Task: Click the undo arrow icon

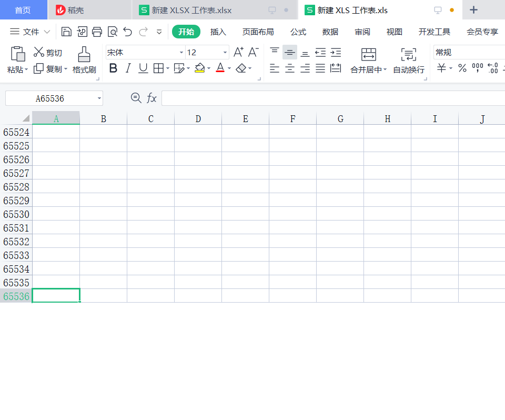Action: 127,32
